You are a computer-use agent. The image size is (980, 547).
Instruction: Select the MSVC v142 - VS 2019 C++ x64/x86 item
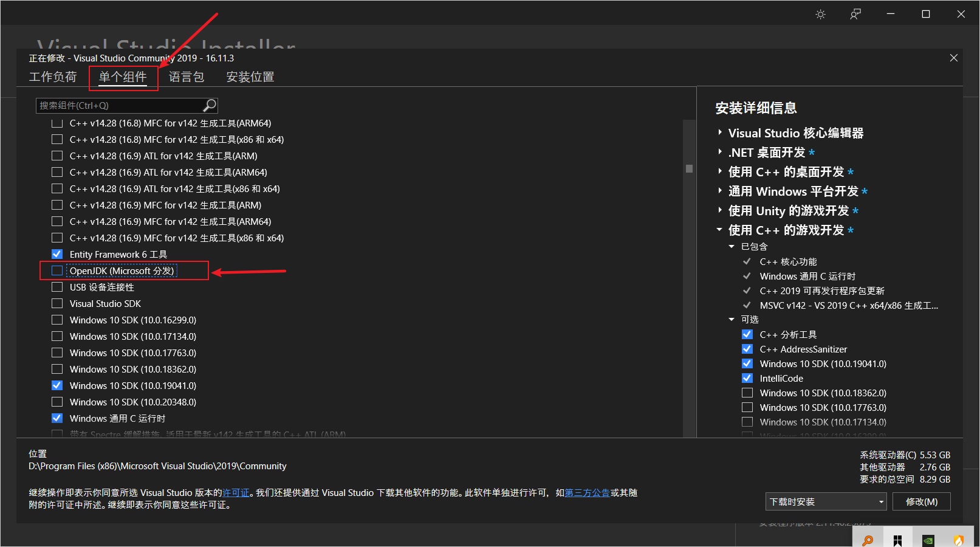pos(849,306)
